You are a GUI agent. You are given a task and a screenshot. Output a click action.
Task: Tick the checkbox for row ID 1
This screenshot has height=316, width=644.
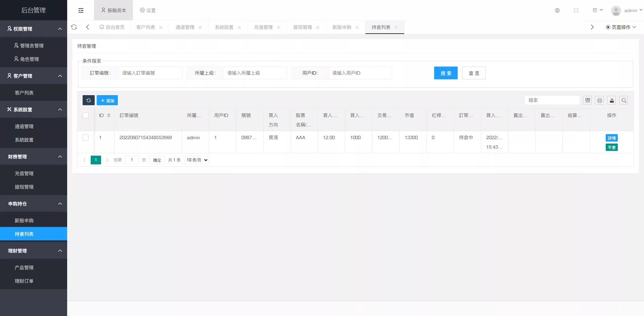86,137
